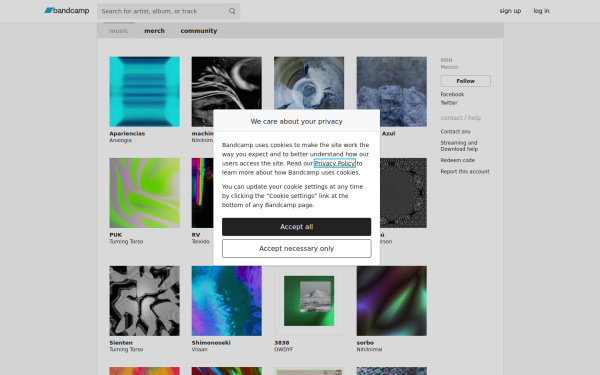Open the Sienten album cover
Image resolution: width=600 pixels, height=375 pixels.
[x=144, y=301]
